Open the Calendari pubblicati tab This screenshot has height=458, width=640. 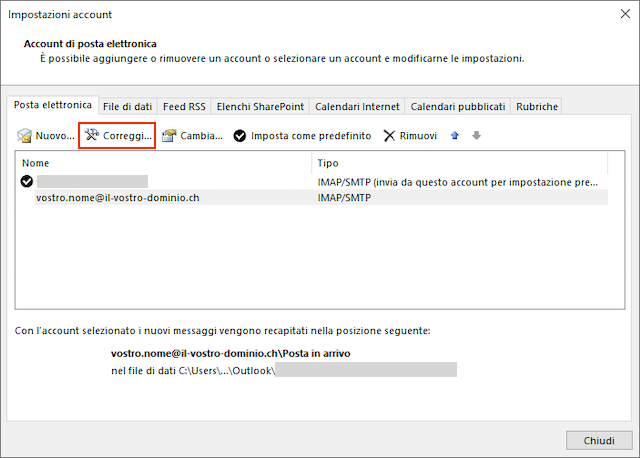[x=458, y=107]
